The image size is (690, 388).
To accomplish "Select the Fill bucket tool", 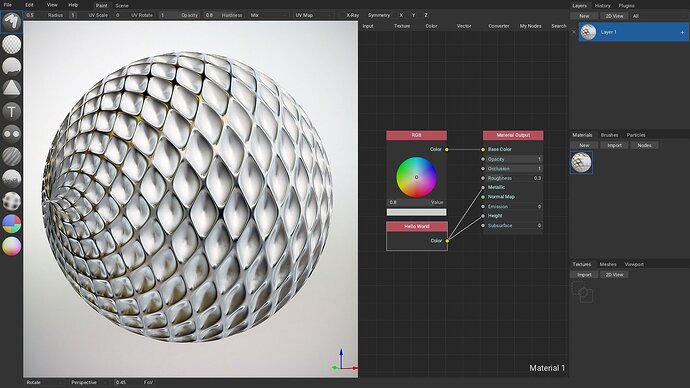I will point(11,66).
